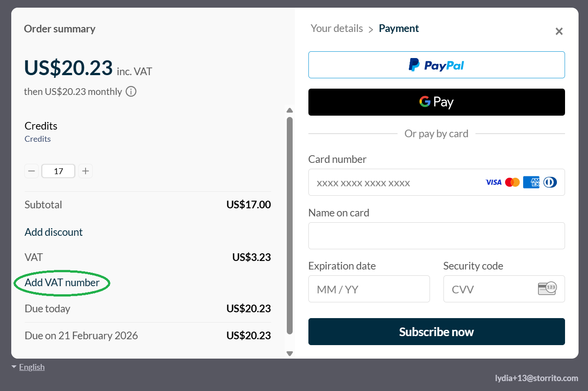588x391 pixels.
Task: Click the Add discount link
Action: pos(53,232)
